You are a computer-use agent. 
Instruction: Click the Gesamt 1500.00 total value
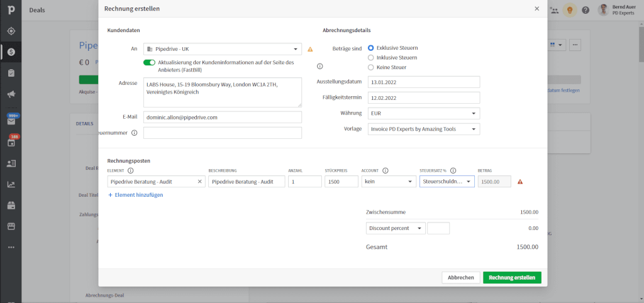(x=528, y=247)
